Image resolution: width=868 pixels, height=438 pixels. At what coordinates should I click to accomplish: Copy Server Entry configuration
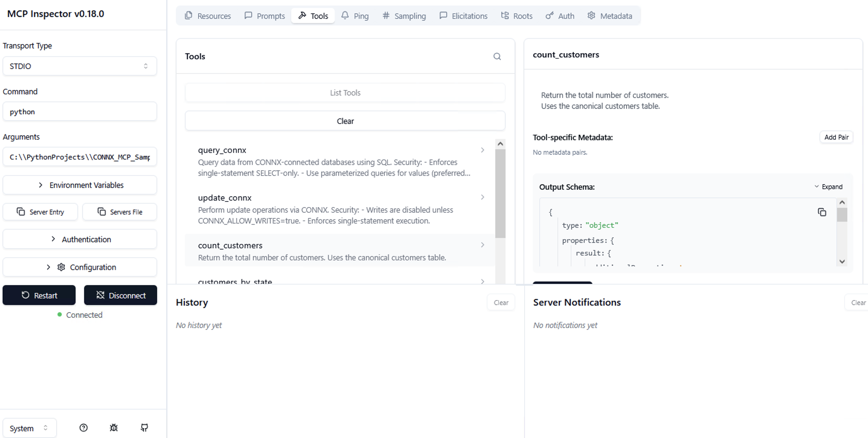(40, 212)
